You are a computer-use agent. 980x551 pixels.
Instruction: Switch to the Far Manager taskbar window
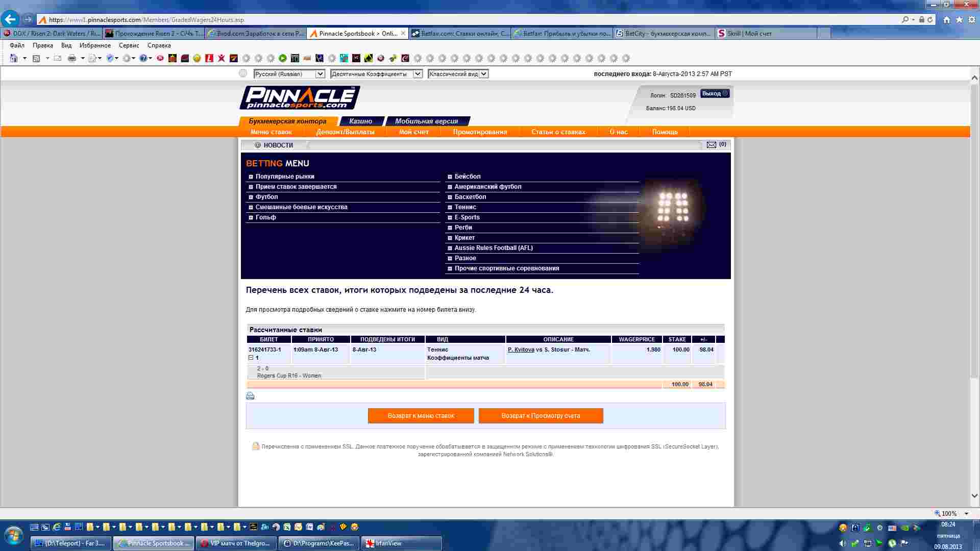(71, 543)
